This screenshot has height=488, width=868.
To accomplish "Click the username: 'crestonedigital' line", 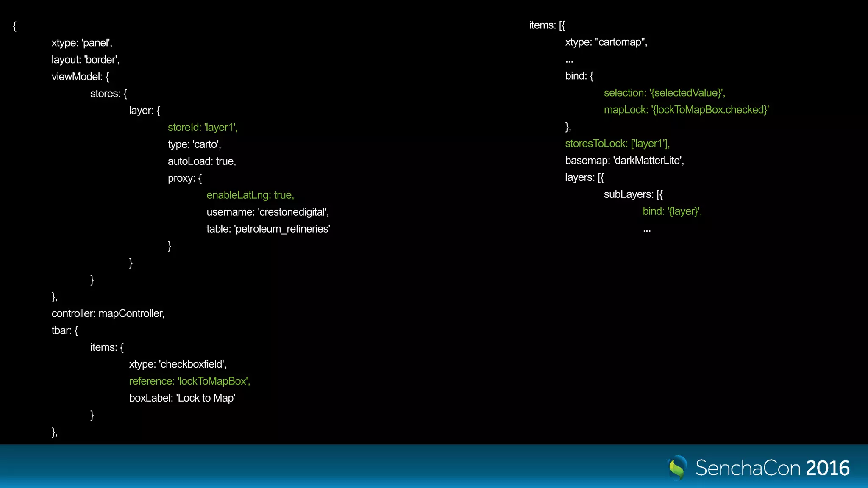I will 268,212.
